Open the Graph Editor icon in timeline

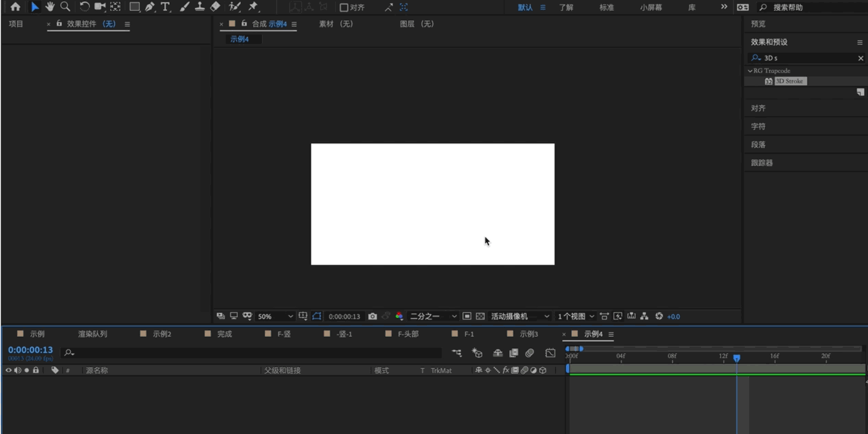click(x=550, y=353)
